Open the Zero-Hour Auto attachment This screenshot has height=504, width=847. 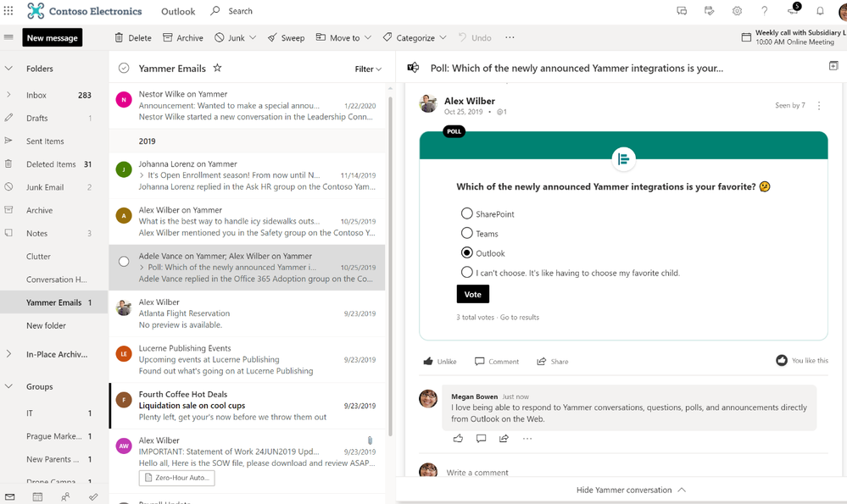point(176,478)
